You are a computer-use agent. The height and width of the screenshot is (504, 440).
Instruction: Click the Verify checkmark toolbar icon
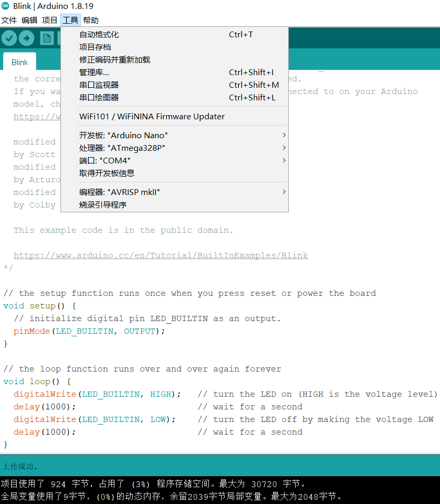point(9,38)
